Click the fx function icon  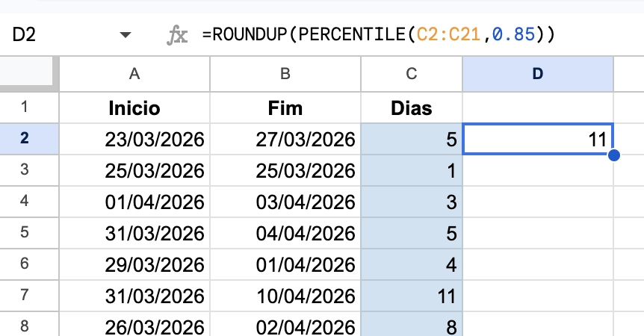pos(176,35)
